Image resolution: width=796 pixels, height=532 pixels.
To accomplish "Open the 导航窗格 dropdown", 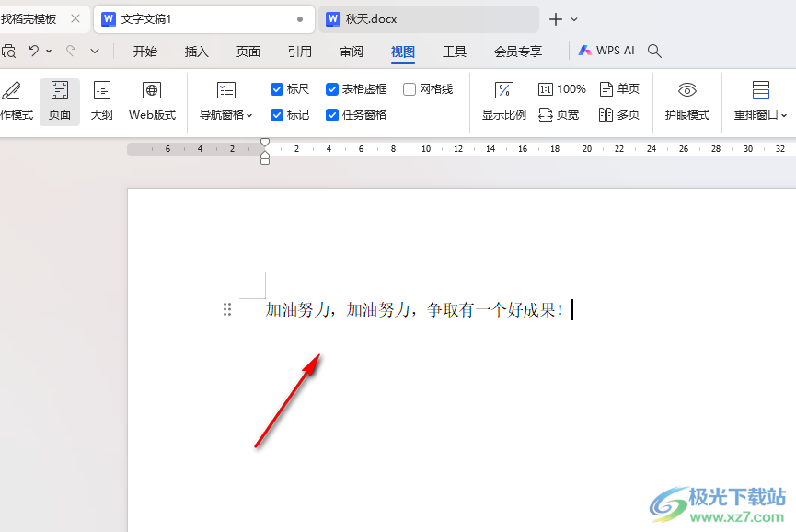I will coord(225,101).
